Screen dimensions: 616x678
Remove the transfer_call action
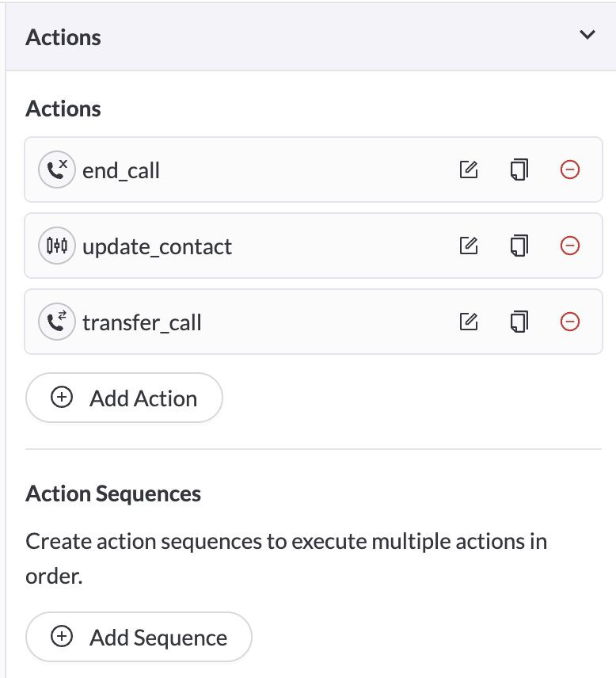click(x=569, y=322)
